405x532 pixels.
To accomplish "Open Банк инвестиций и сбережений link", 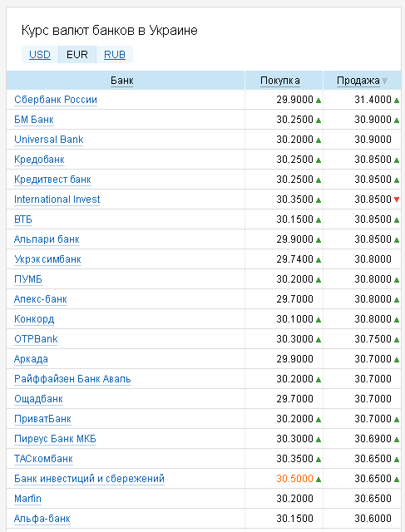I will (89, 479).
